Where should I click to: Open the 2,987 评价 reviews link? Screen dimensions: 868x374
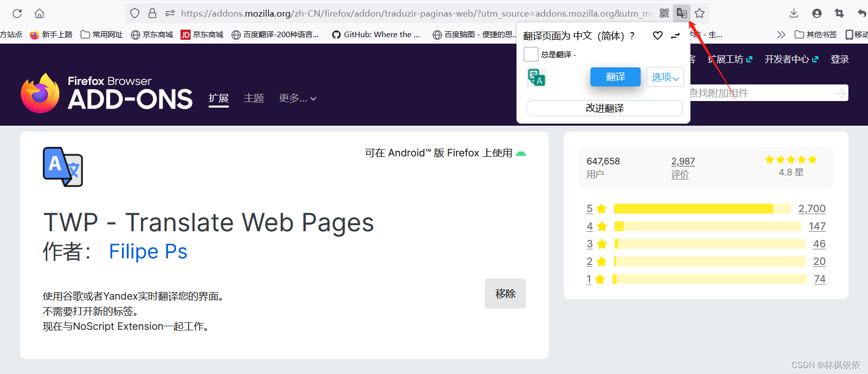[683, 167]
